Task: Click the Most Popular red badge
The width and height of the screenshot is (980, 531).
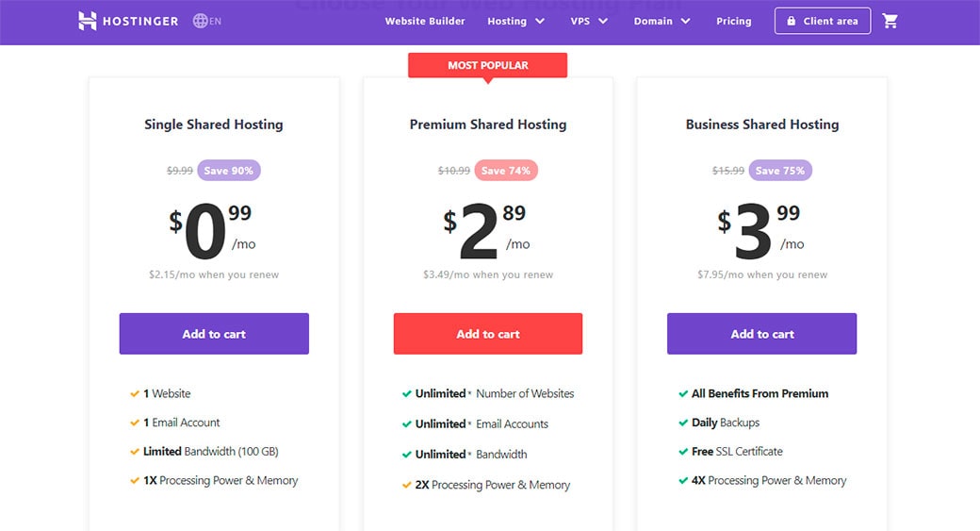Action: 488,65
